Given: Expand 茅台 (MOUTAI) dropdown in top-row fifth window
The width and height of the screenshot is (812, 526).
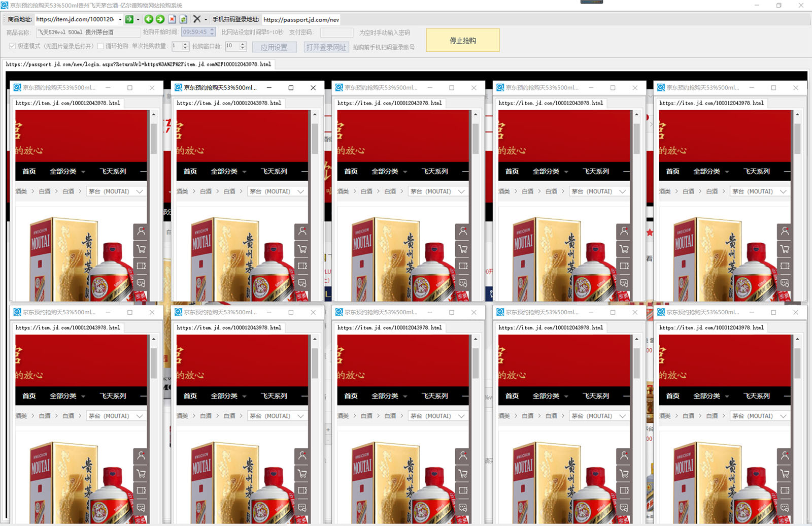Looking at the screenshot, I should 760,191.
